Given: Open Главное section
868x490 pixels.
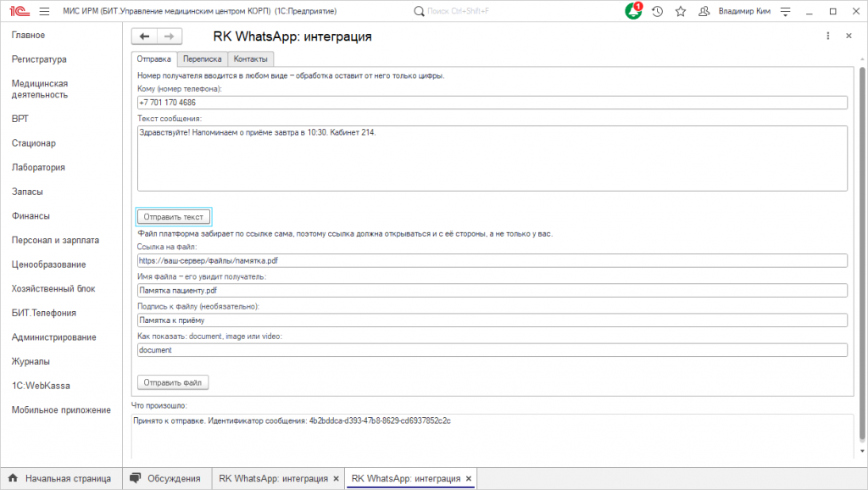Looking at the screenshot, I should click(x=28, y=35).
